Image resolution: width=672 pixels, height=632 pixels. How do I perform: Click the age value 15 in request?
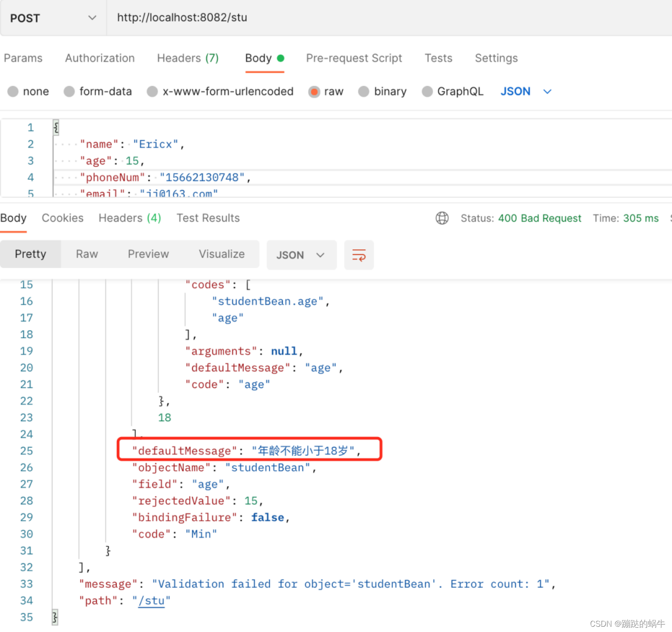coord(132,161)
